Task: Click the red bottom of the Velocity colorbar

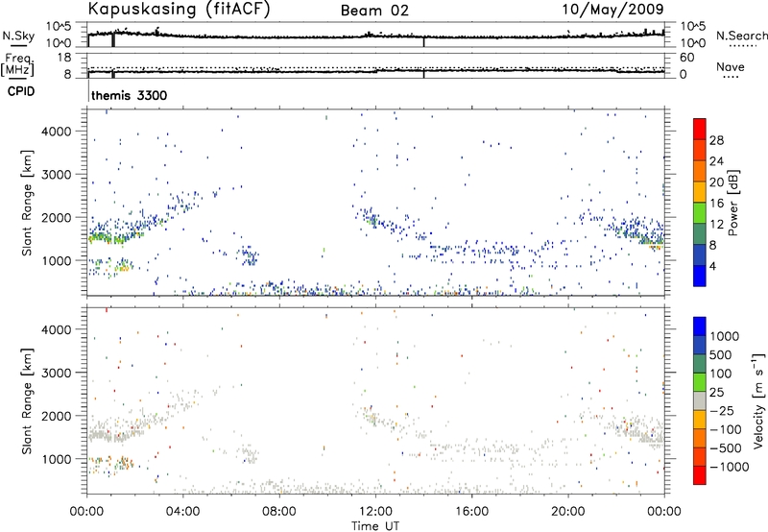Action: tap(700, 475)
